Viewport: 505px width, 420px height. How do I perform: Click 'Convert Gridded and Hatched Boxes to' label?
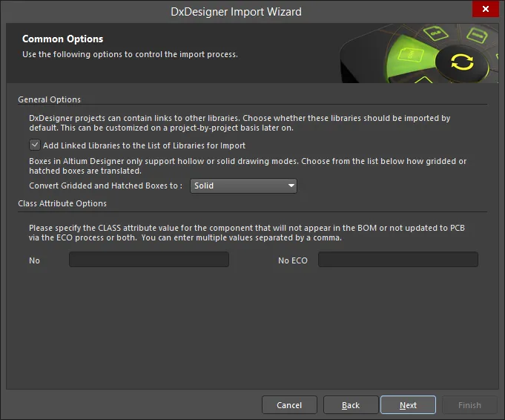click(105, 186)
